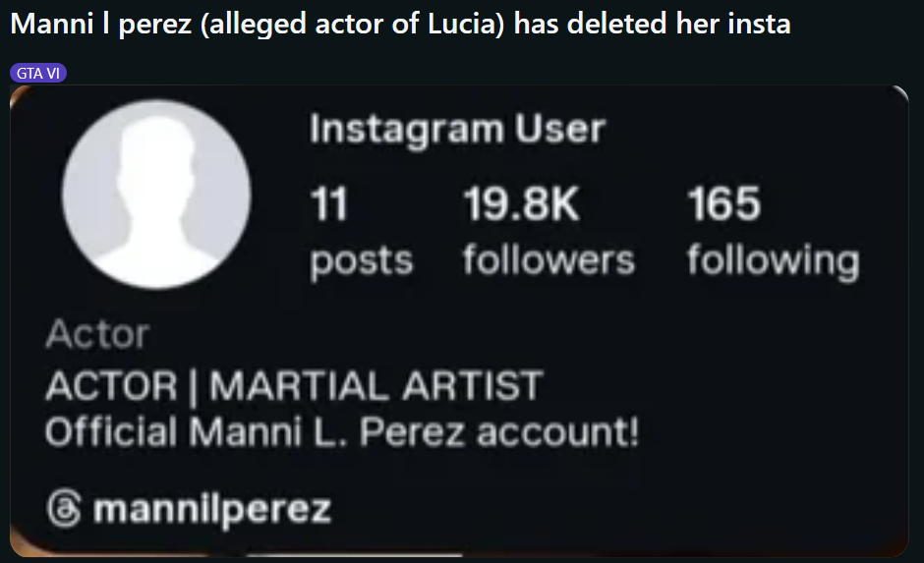924x563 pixels.
Task: Click the white indicator bar at image bottom
Action: [355, 554]
